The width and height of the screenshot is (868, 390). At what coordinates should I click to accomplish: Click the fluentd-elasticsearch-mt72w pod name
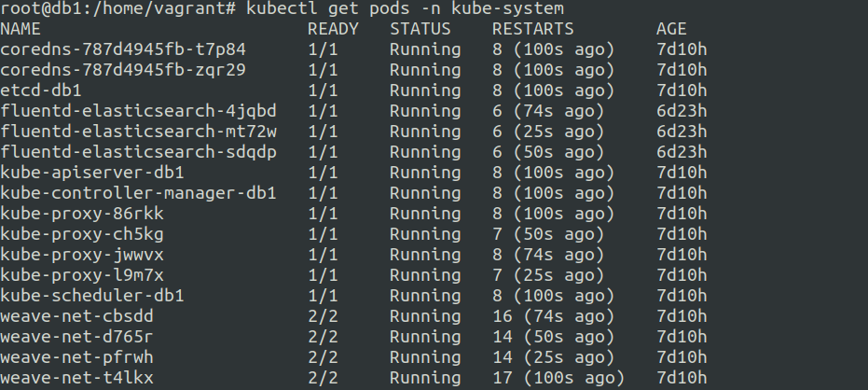(x=139, y=132)
